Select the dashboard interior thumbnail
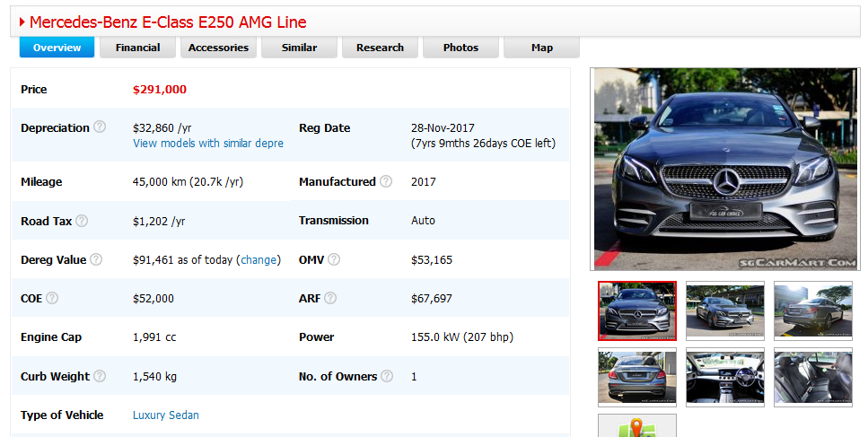This screenshot has height=437, width=868. pos(725,377)
